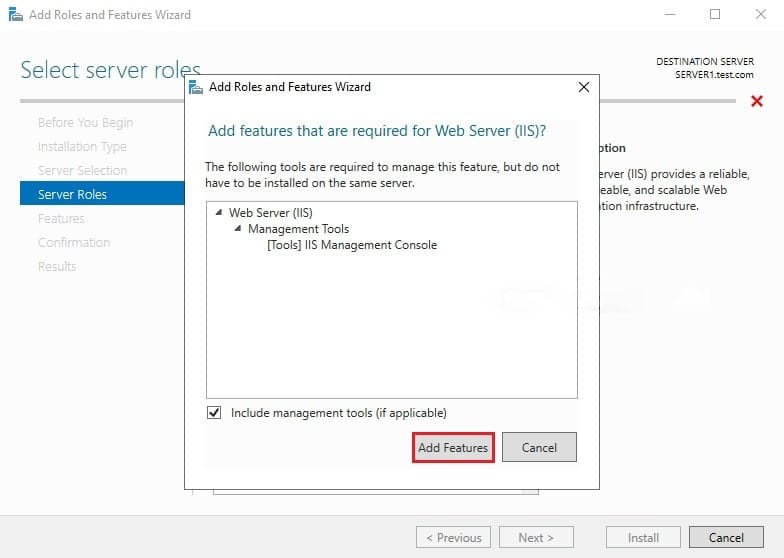Viewport: 784px width, 558px height.
Task: Click the main window's wizard title icon
Action: pos(16,14)
